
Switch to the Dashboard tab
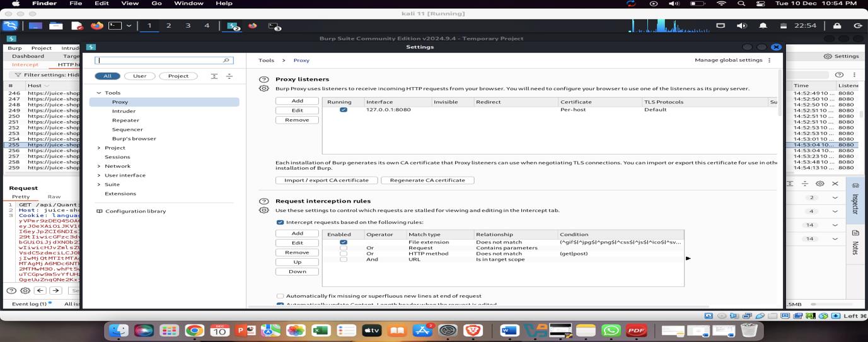[28, 56]
